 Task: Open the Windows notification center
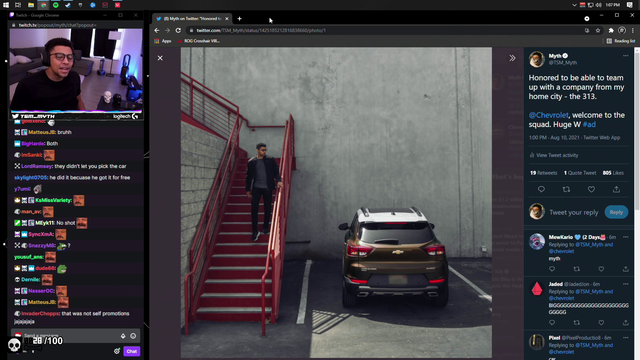coord(629,5)
